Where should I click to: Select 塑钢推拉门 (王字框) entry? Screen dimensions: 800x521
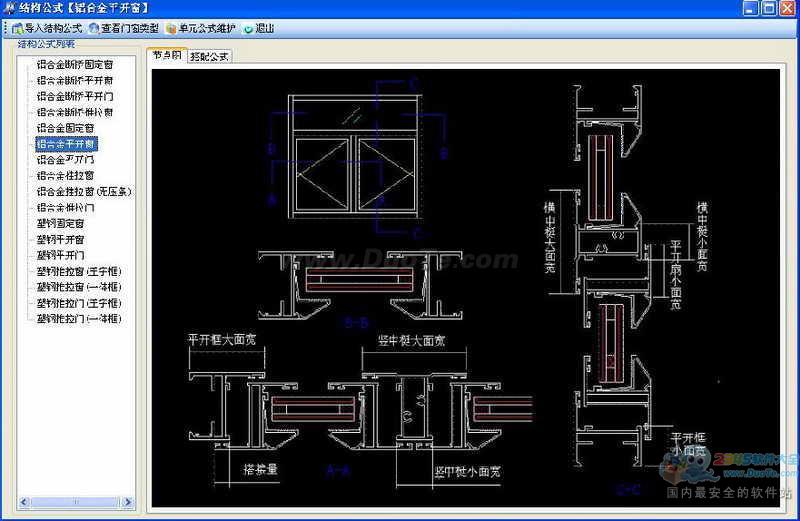coord(79,303)
